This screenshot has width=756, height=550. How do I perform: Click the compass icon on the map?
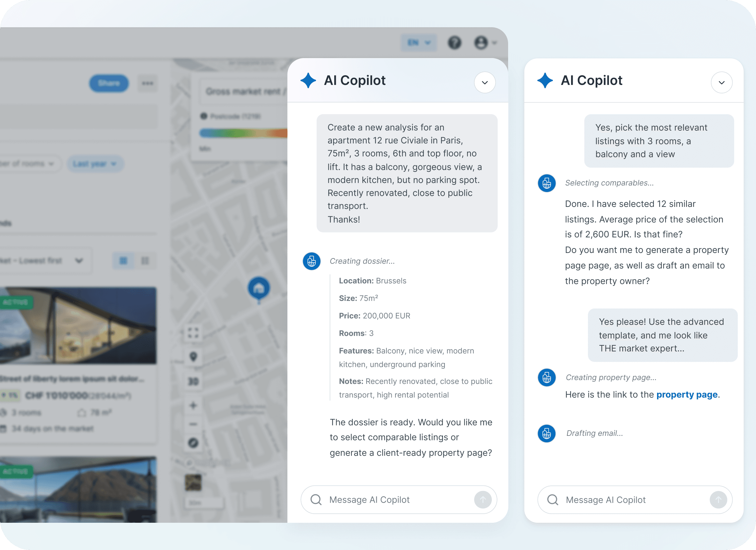[x=193, y=443]
